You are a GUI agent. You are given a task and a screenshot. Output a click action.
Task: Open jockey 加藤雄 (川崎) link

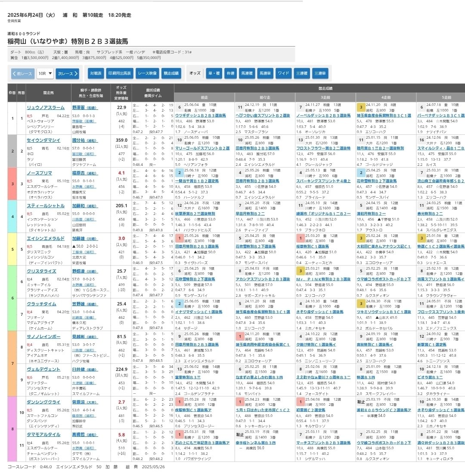[x=85, y=239]
